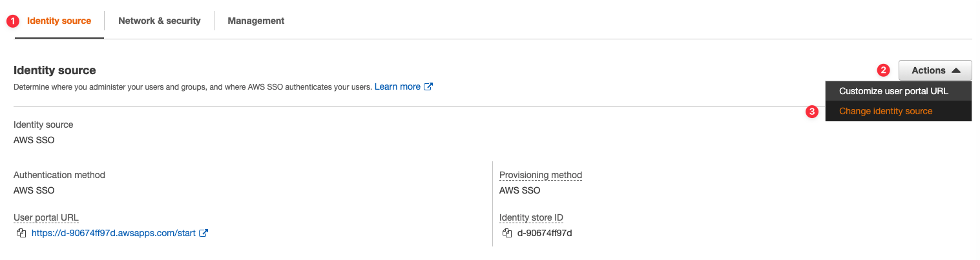Click external link icon after portal URL
The width and height of the screenshot is (980, 260).
tap(203, 233)
